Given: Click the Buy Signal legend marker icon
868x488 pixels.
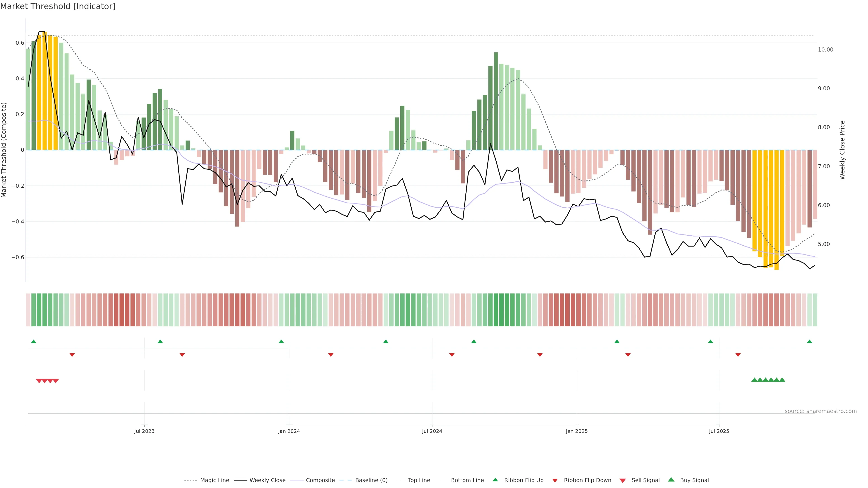Looking at the screenshot, I should pyautogui.click(x=671, y=480).
